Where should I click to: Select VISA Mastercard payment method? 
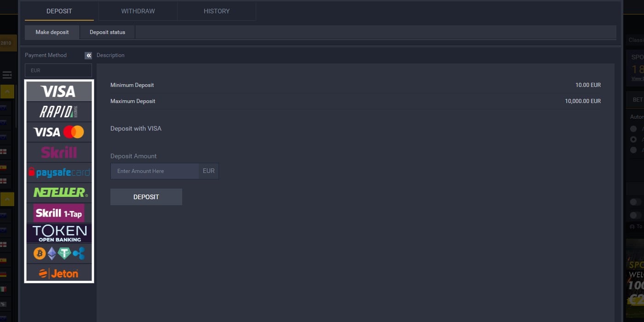click(59, 132)
